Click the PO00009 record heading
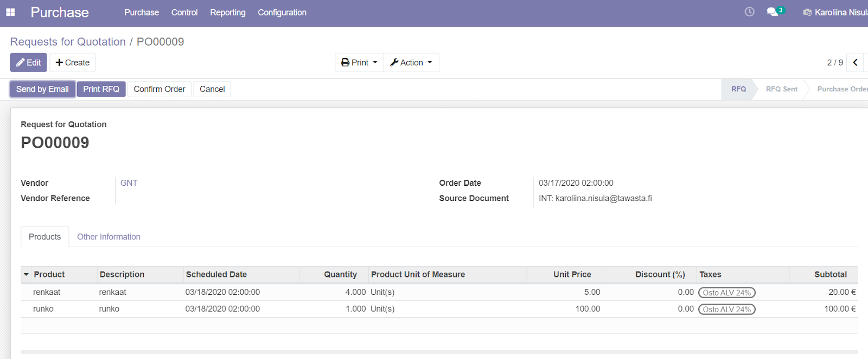This screenshot has width=868, height=359. click(x=55, y=143)
